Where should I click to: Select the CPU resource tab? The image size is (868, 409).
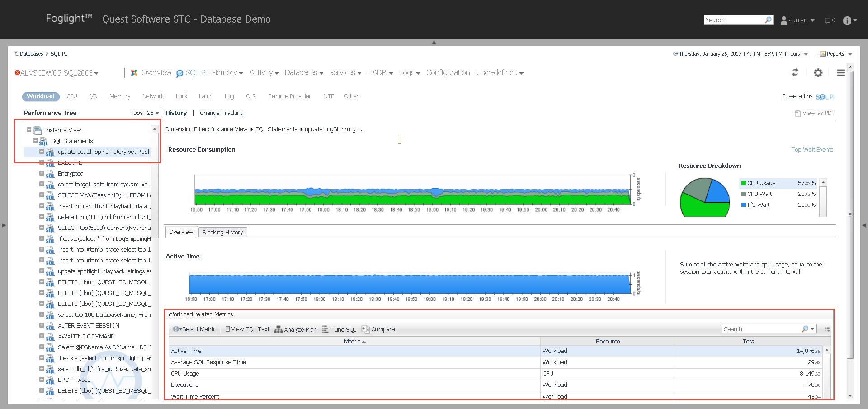(x=72, y=96)
